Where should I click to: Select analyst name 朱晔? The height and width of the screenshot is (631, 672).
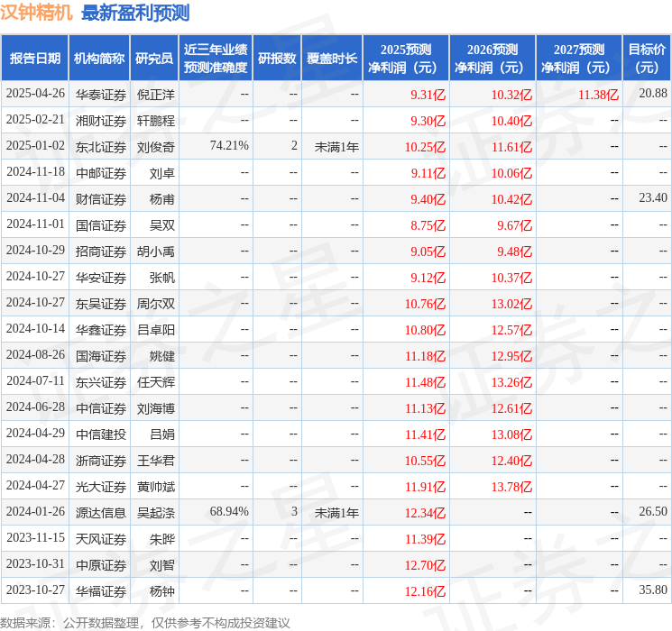click(x=162, y=539)
